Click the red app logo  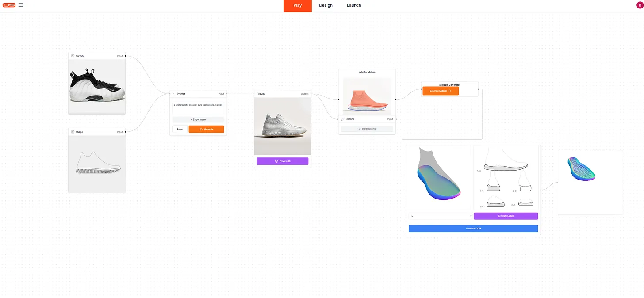pyautogui.click(x=9, y=5)
